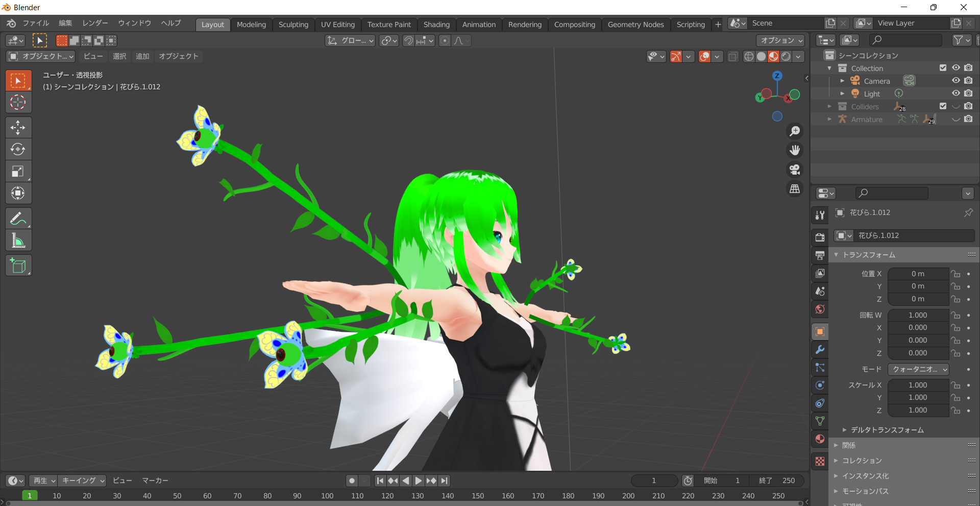Click the Add Cube tool
This screenshot has width=980, height=506.
18,266
